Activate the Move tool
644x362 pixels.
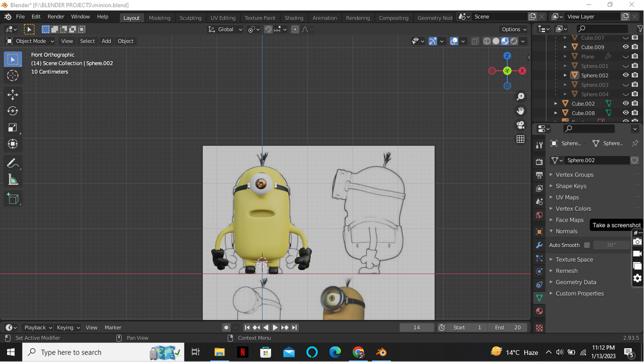click(13, 95)
